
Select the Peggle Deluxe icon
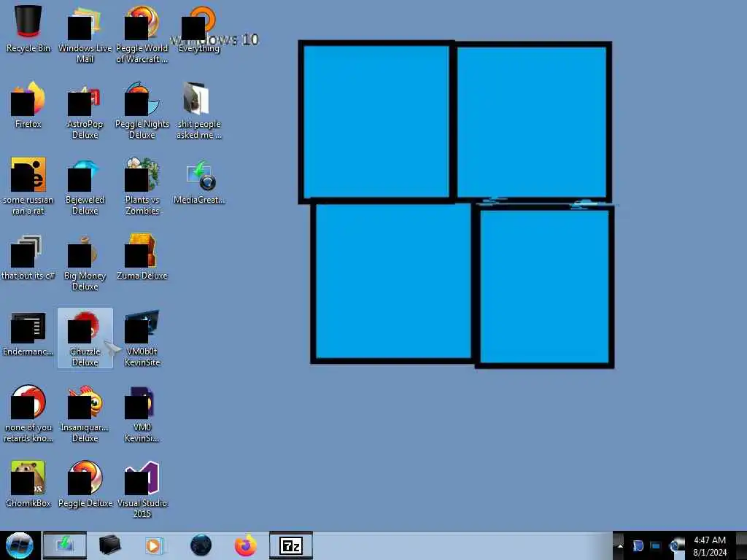point(85,484)
